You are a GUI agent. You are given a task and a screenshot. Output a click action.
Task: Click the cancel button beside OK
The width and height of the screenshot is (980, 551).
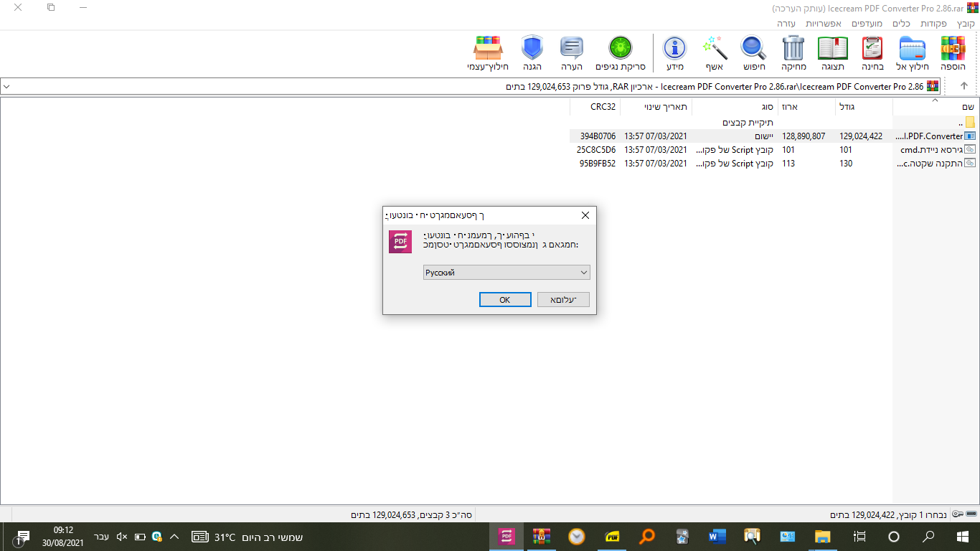click(563, 300)
